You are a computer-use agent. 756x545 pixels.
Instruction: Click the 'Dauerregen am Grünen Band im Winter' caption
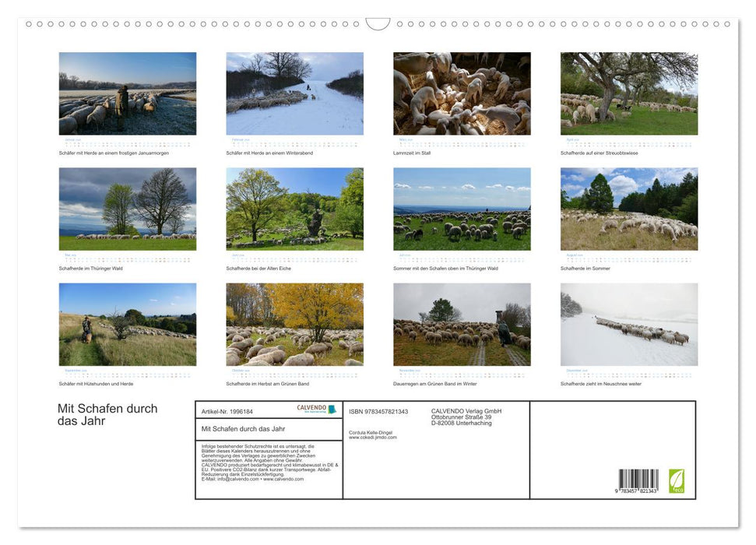point(435,384)
